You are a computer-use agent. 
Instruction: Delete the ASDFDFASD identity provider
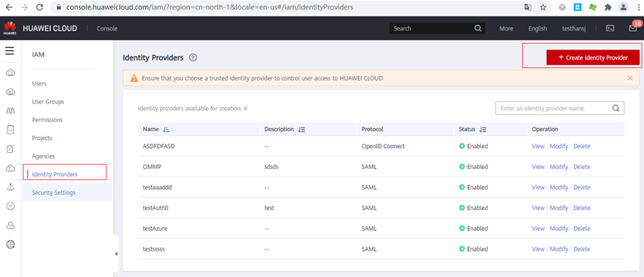coord(582,146)
